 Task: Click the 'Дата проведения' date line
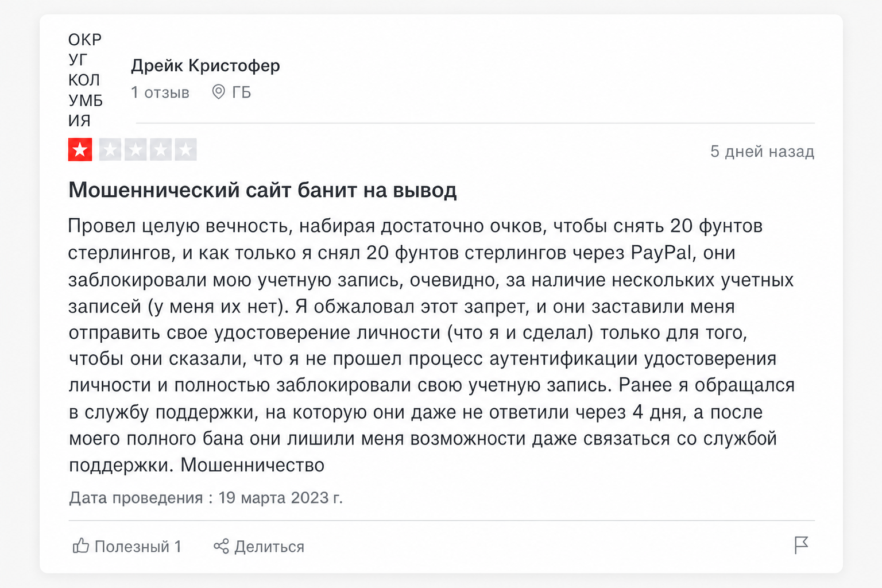[x=206, y=497]
